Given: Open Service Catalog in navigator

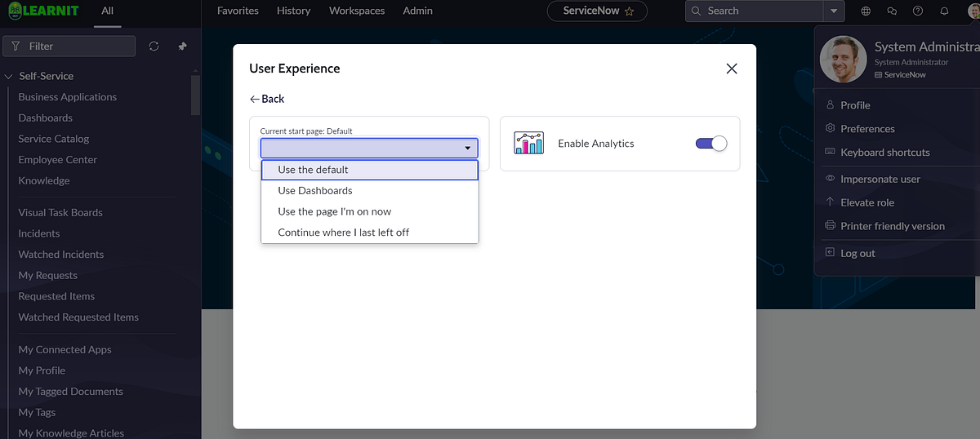Looking at the screenshot, I should (54, 139).
